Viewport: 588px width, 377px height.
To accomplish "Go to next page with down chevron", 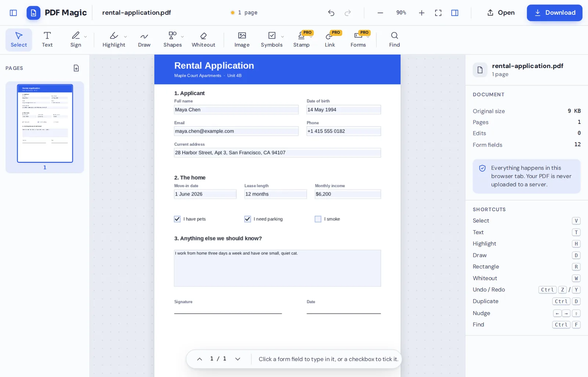I will 238,359.
